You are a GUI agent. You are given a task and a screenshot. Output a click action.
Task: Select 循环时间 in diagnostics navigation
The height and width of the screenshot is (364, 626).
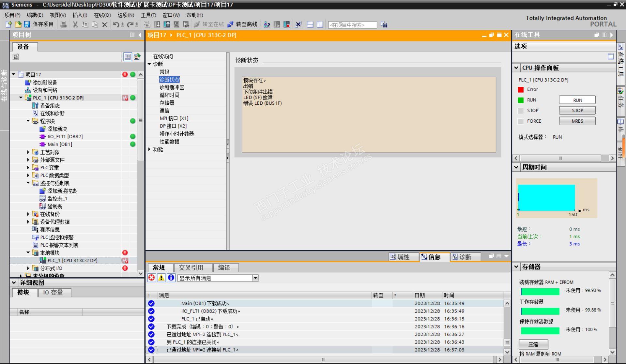(169, 95)
